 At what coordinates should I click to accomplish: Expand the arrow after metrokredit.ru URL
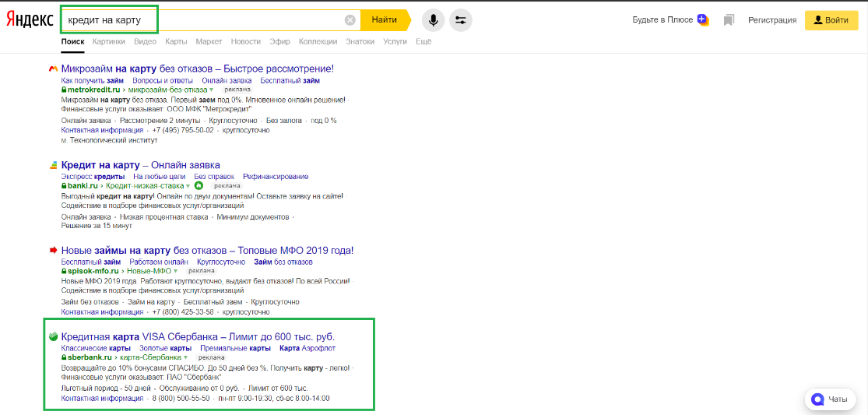[212, 90]
